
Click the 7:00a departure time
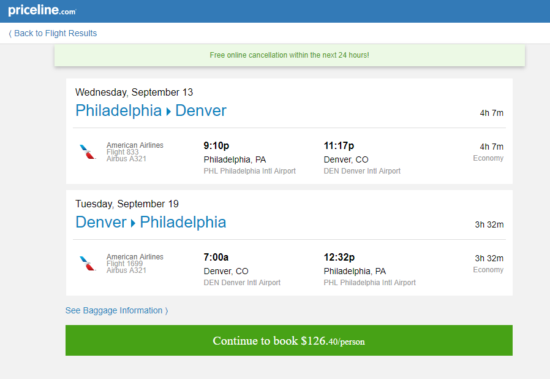click(x=216, y=257)
